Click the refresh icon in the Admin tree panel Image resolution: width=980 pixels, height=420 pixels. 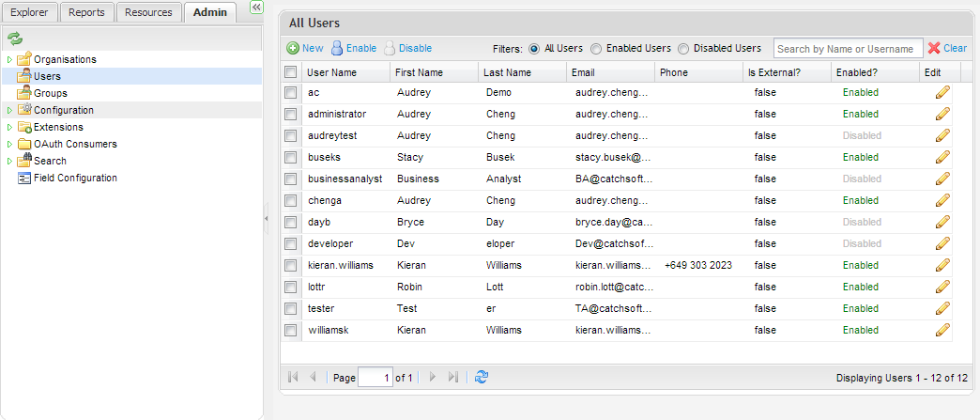click(14, 39)
